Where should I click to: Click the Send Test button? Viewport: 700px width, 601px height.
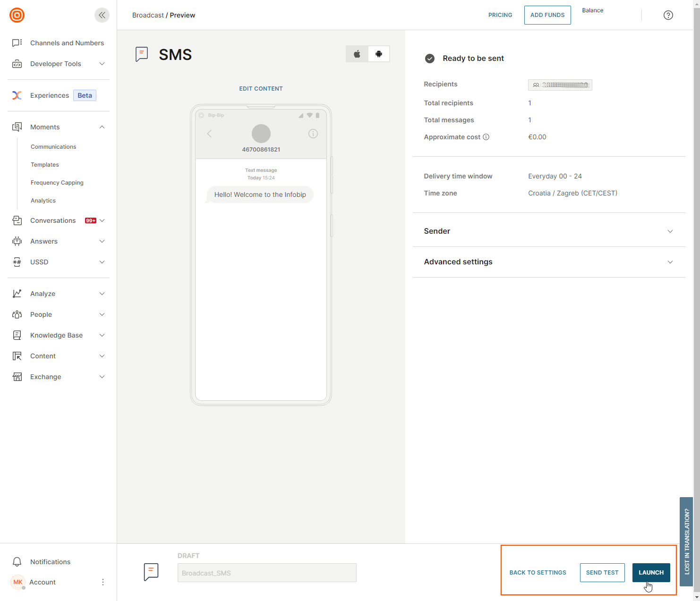click(x=602, y=573)
